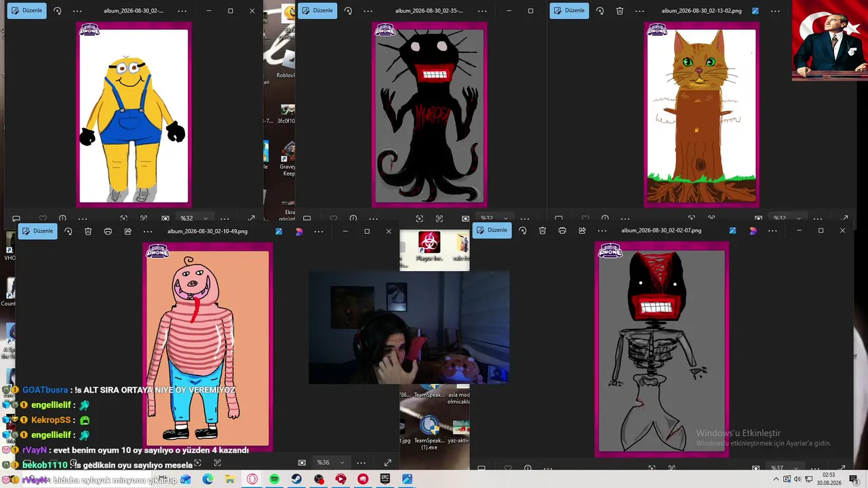This screenshot has width=868, height=488.
Task: Share the album_2026-08-30_02-10-49.png image
Action: (127, 231)
